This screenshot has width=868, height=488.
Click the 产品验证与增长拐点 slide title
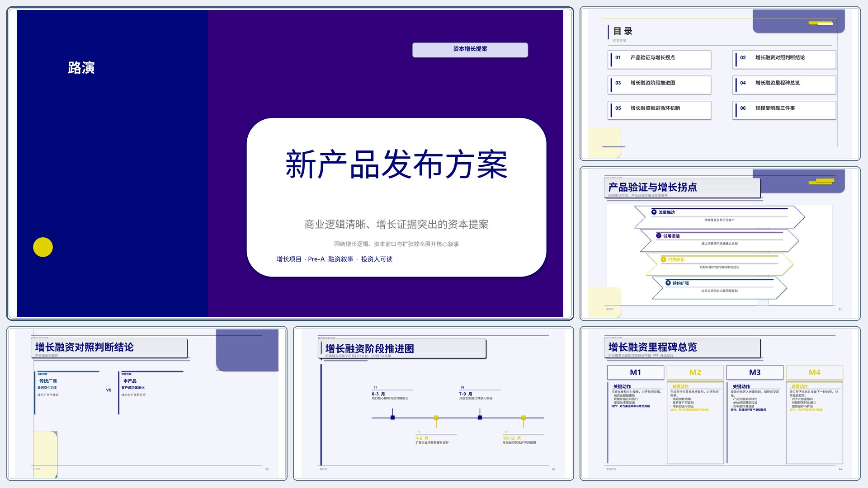652,187
